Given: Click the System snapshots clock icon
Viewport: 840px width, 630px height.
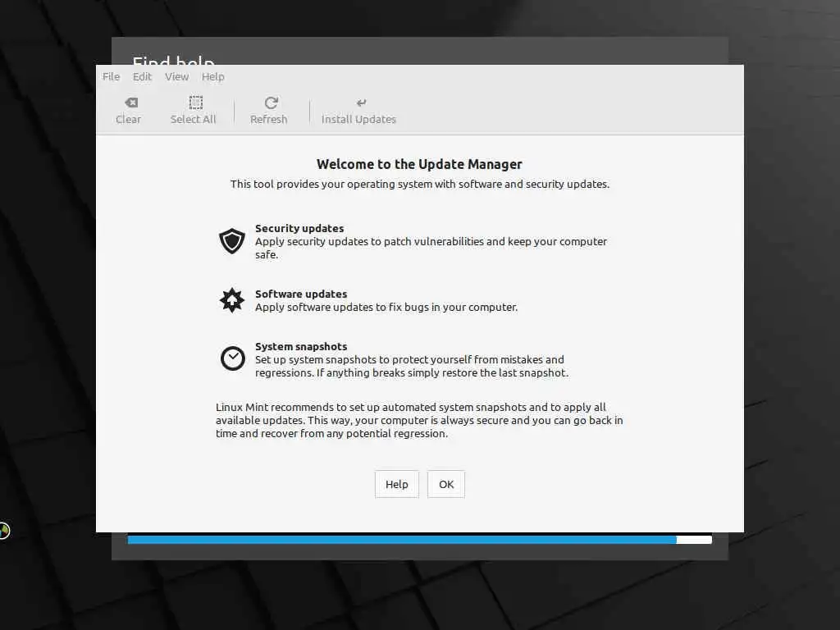Looking at the screenshot, I should [232, 358].
